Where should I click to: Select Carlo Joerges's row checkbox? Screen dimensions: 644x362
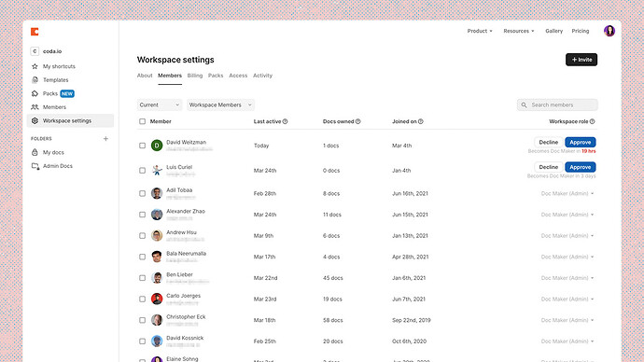[x=142, y=299]
